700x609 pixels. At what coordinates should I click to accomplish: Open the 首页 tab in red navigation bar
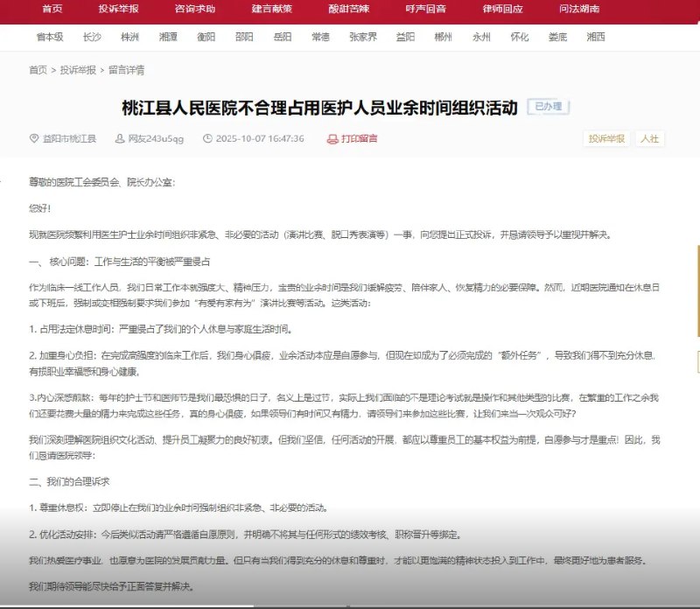[x=52, y=9]
